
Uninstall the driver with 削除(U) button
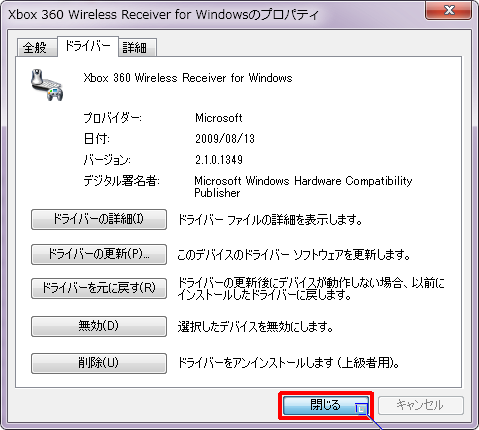click(99, 363)
